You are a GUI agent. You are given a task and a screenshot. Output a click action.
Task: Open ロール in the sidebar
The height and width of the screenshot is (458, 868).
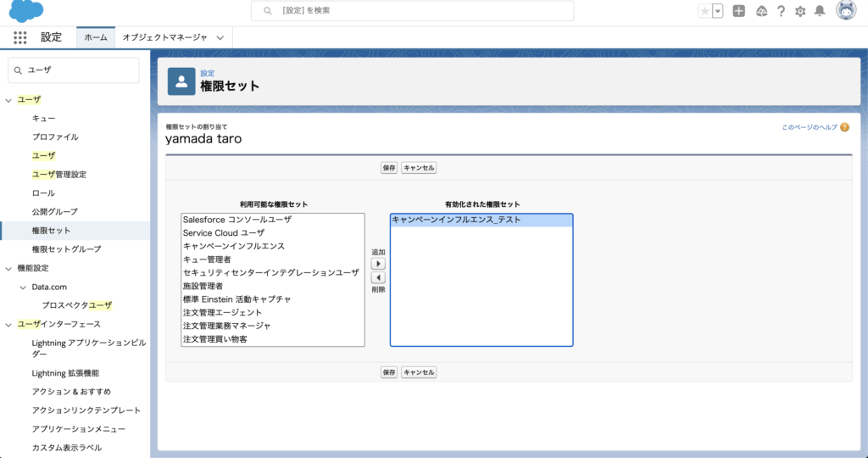click(x=43, y=193)
